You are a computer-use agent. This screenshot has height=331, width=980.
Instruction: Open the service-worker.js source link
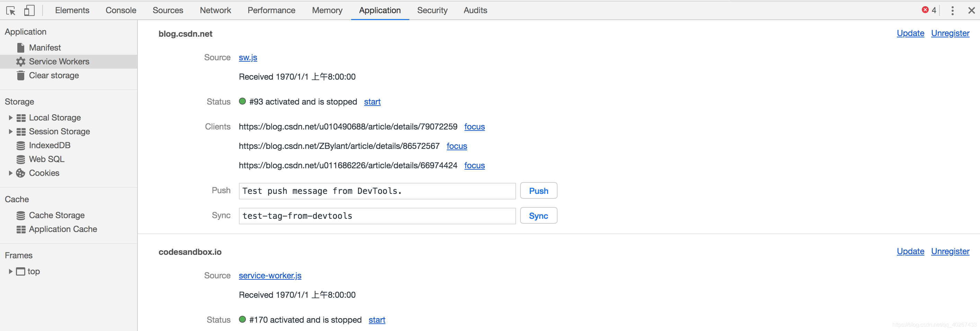[270, 276]
